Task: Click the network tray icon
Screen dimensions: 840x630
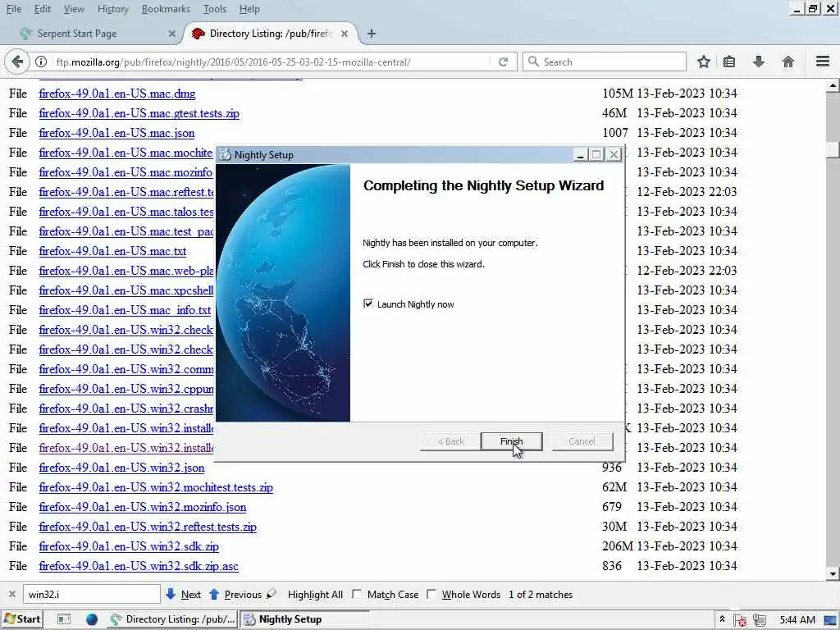Action: pyautogui.click(x=759, y=620)
